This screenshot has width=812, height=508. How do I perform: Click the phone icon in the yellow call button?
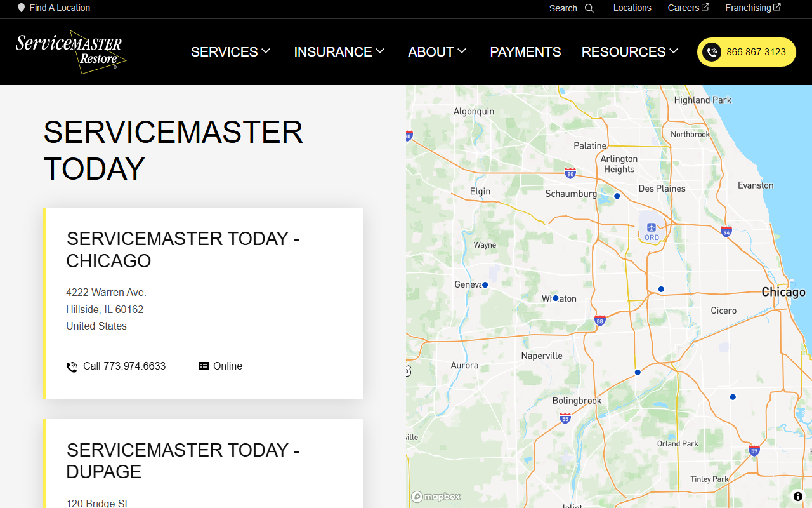[x=712, y=52]
